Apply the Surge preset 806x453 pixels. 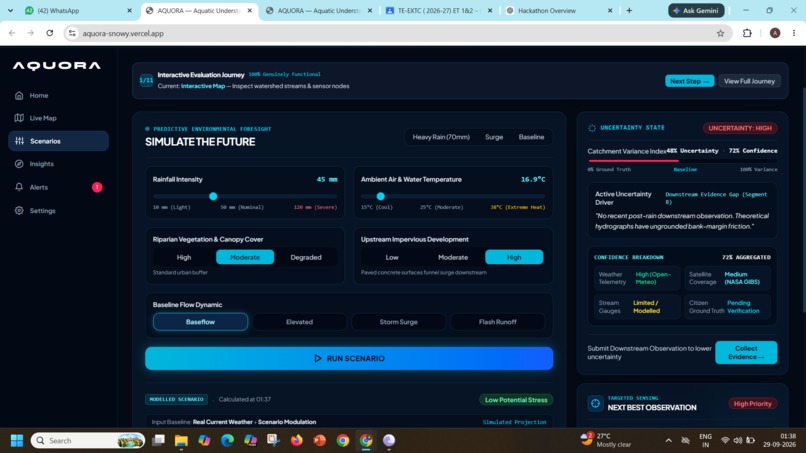point(494,137)
